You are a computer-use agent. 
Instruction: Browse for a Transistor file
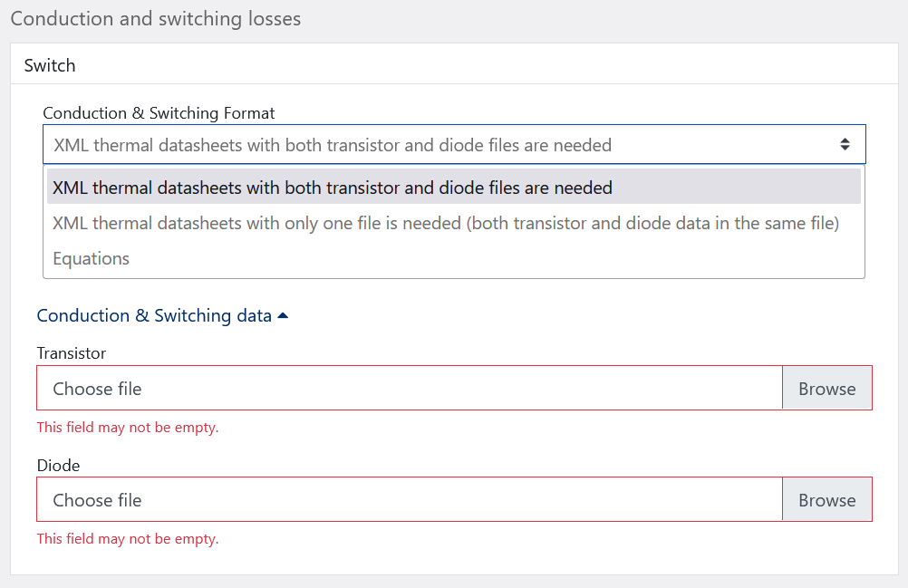pyautogui.click(x=826, y=389)
